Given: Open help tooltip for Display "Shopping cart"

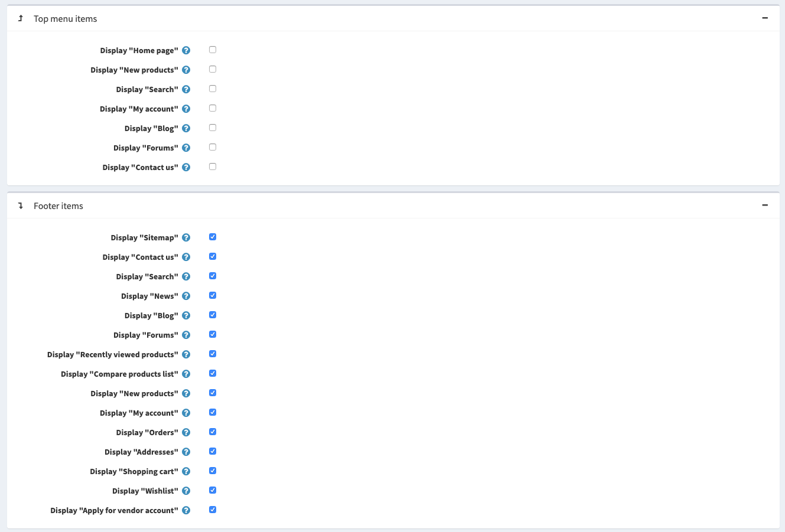Looking at the screenshot, I should tap(186, 471).
